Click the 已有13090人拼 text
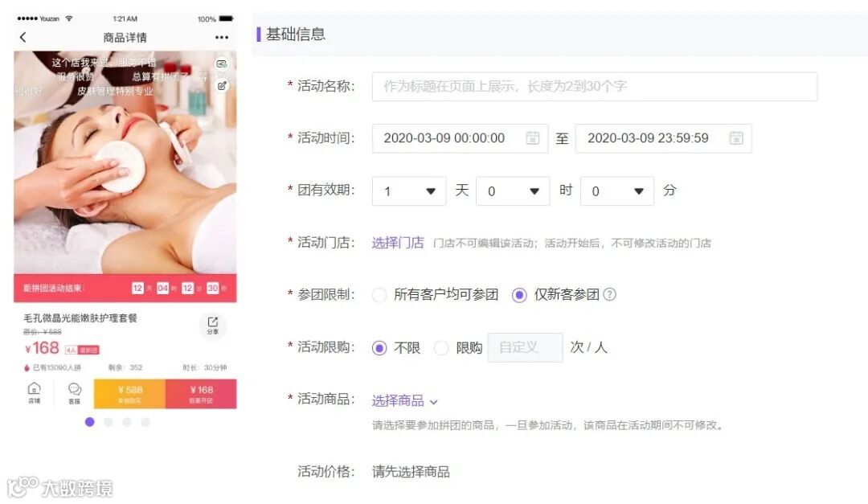This screenshot has height=504, width=868. point(56,368)
